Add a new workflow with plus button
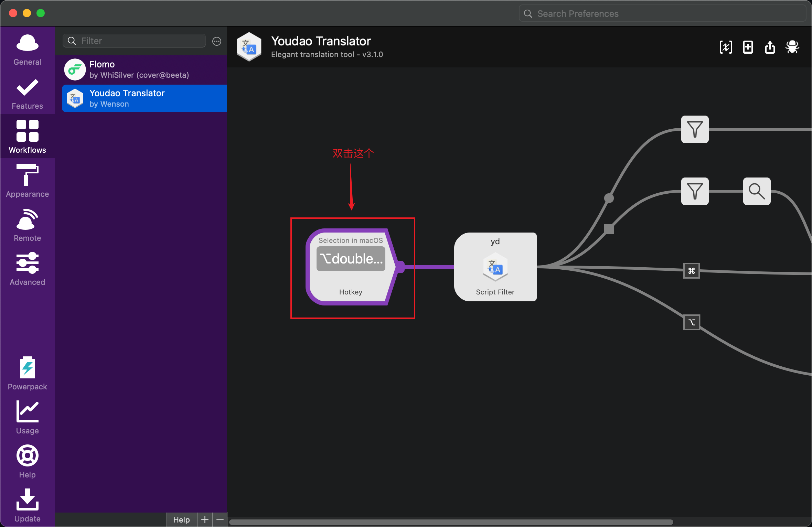Viewport: 812px width, 527px height. (205, 519)
